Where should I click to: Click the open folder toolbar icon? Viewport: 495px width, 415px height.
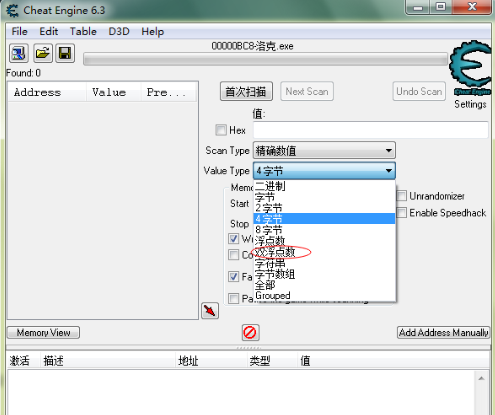point(42,53)
